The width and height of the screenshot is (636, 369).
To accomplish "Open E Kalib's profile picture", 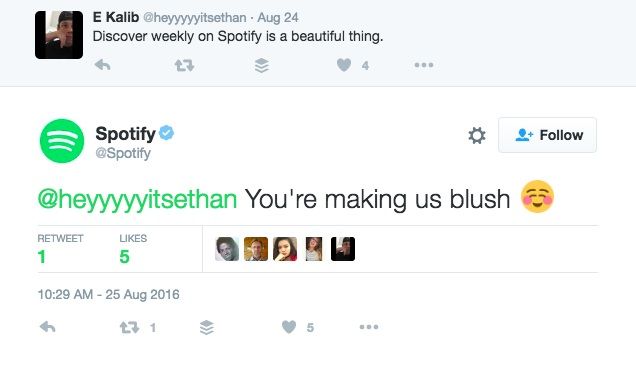I will click(59, 35).
